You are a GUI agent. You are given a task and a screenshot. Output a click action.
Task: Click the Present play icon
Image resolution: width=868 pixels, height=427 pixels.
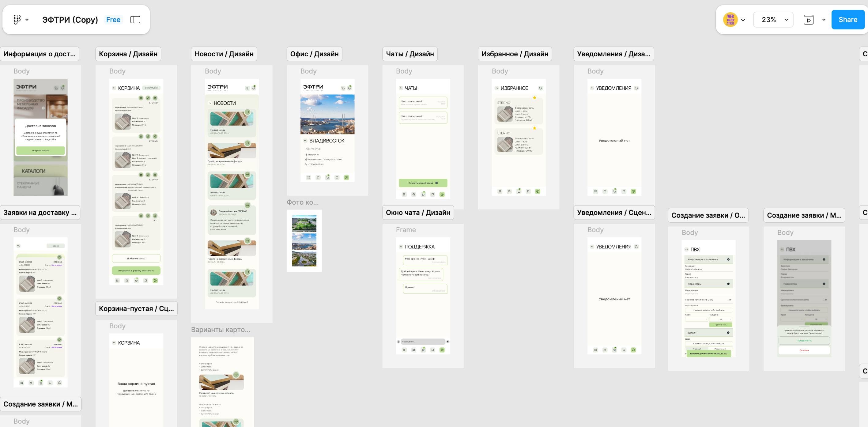[808, 20]
